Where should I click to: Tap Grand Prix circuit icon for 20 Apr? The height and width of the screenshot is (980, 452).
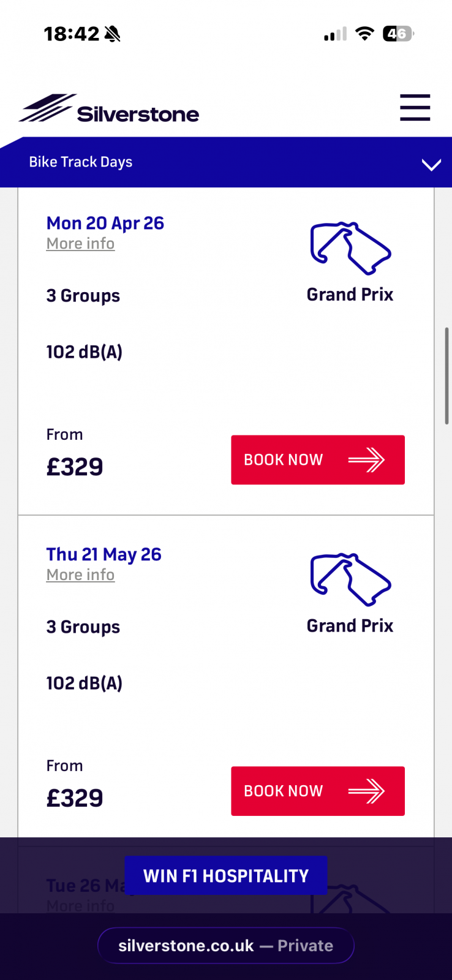[350, 248]
